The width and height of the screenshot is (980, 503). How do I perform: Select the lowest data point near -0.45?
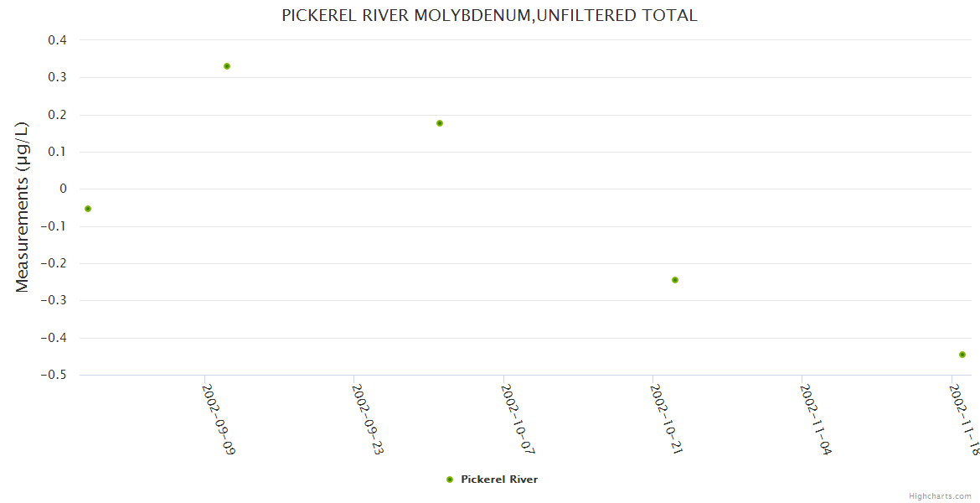click(x=962, y=355)
